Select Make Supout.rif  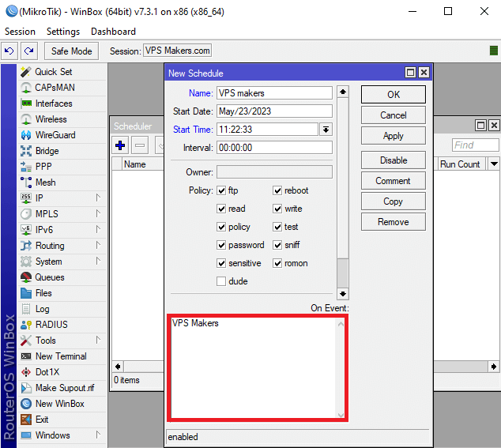pos(62,388)
